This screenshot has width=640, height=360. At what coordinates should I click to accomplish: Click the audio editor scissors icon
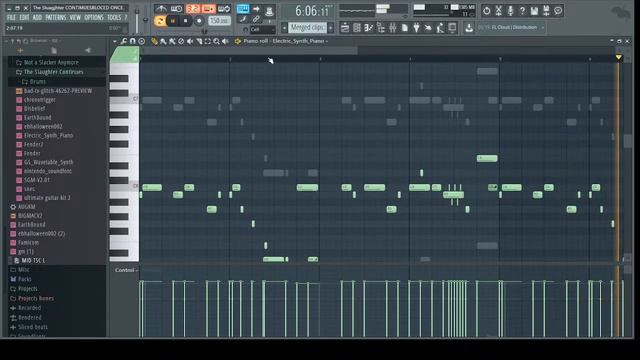pyautogui.click(x=498, y=11)
